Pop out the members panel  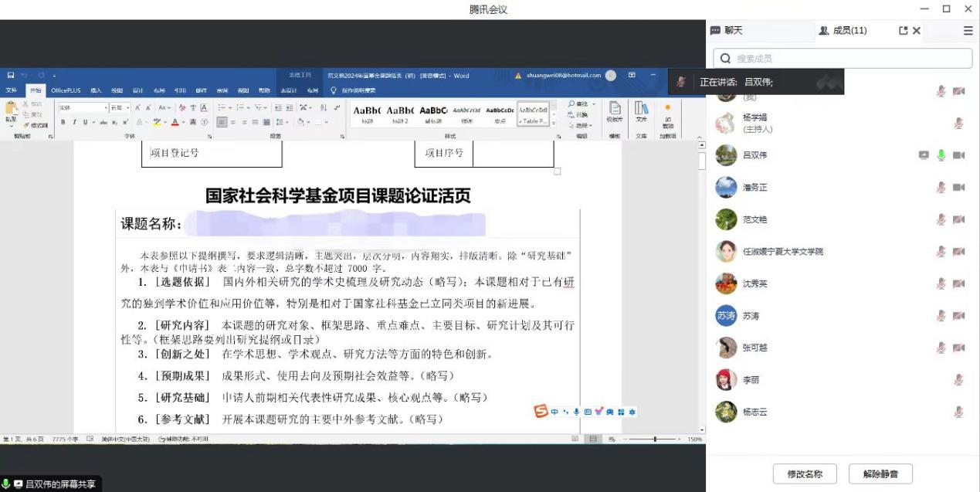904,31
